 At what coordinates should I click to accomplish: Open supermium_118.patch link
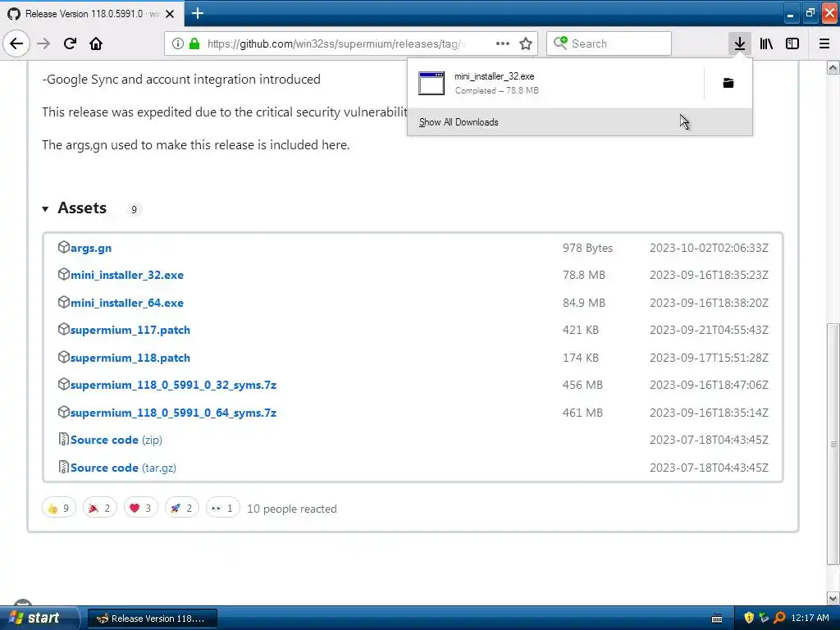coord(130,358)
